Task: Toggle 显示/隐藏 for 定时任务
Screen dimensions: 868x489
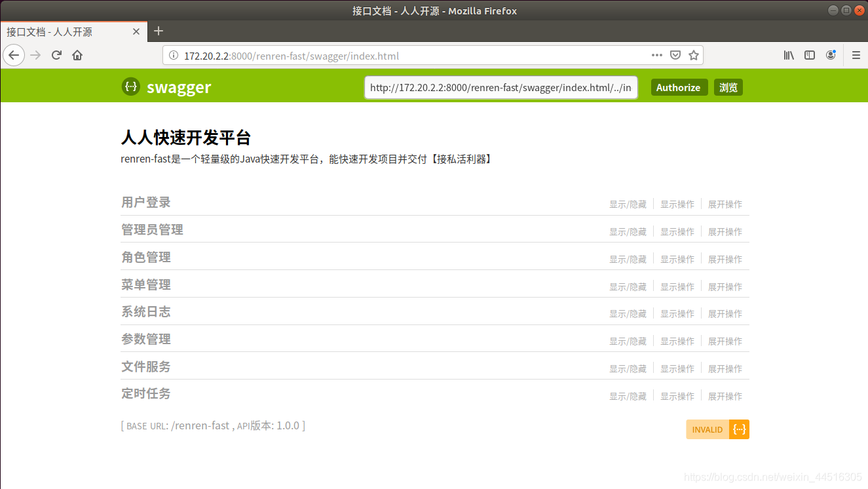Action: click(628, 397)
